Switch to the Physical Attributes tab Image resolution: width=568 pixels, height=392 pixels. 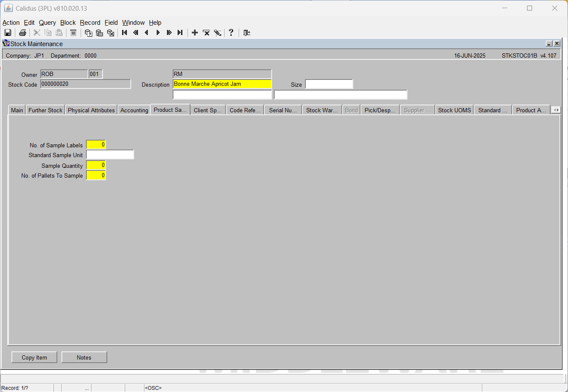point(91,110)
